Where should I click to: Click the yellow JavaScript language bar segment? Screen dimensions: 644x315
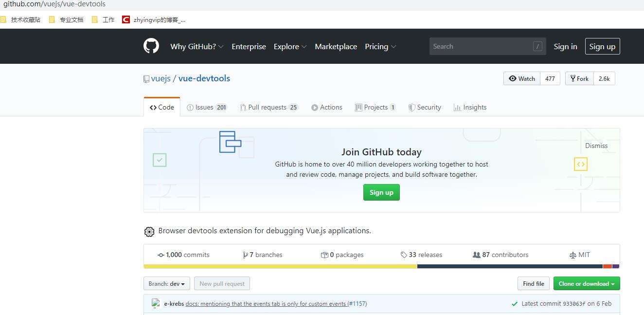pos(280,266)
